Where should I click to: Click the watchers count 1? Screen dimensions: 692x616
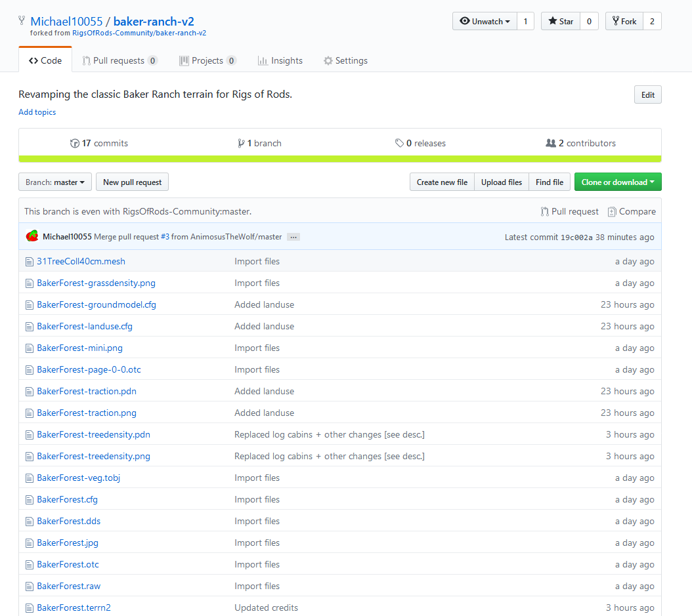click(525, 21)
